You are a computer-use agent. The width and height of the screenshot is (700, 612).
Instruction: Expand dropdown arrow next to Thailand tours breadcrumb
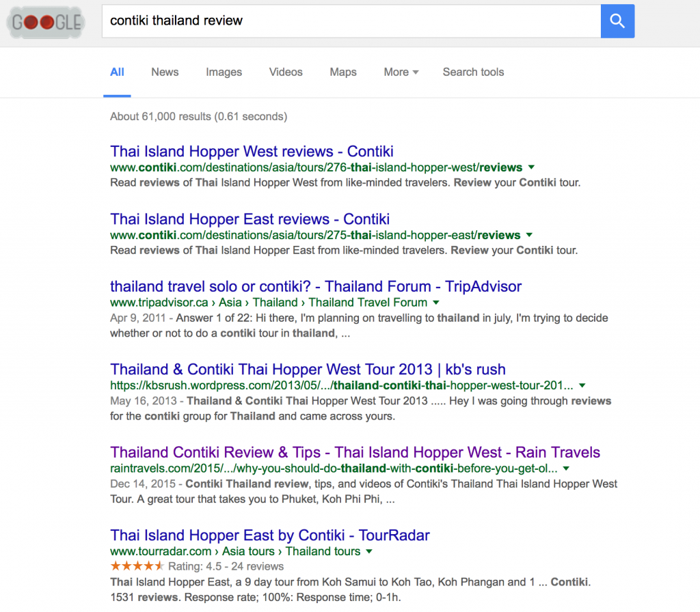(x=369, y=551)
